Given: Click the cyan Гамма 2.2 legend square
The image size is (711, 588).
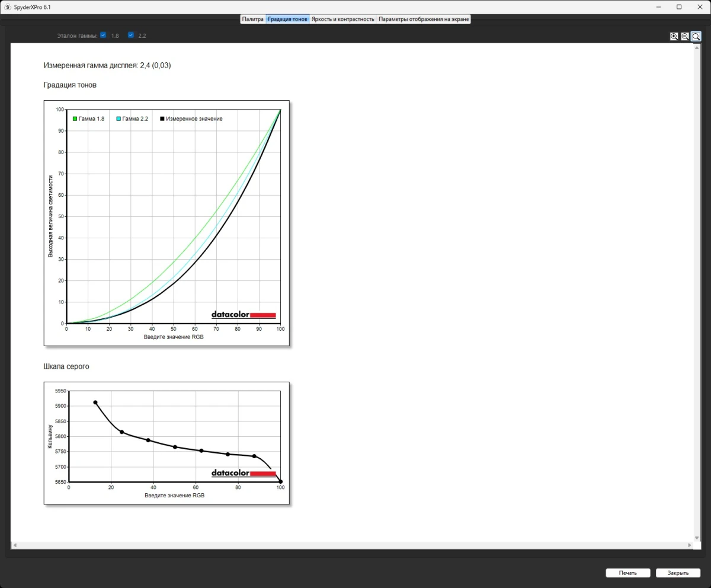Looking at the screenshot, I should 118,119.
